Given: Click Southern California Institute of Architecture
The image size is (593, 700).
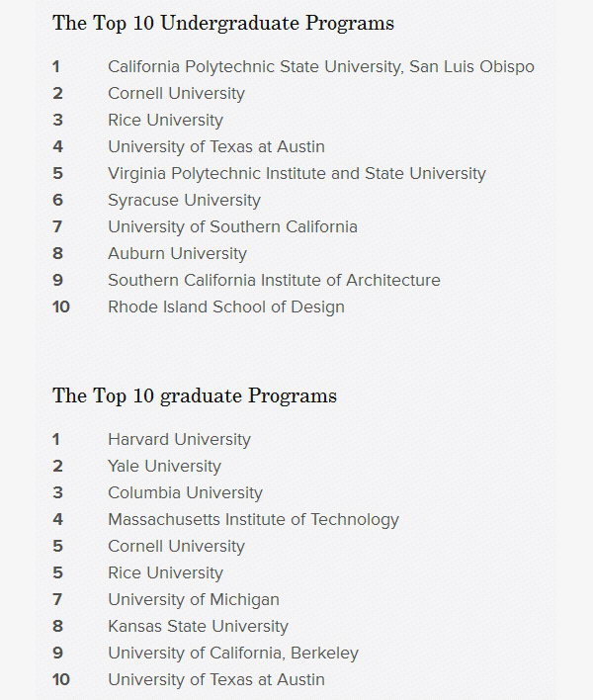Looking at the screenshot, I should (x=274, y=281).
